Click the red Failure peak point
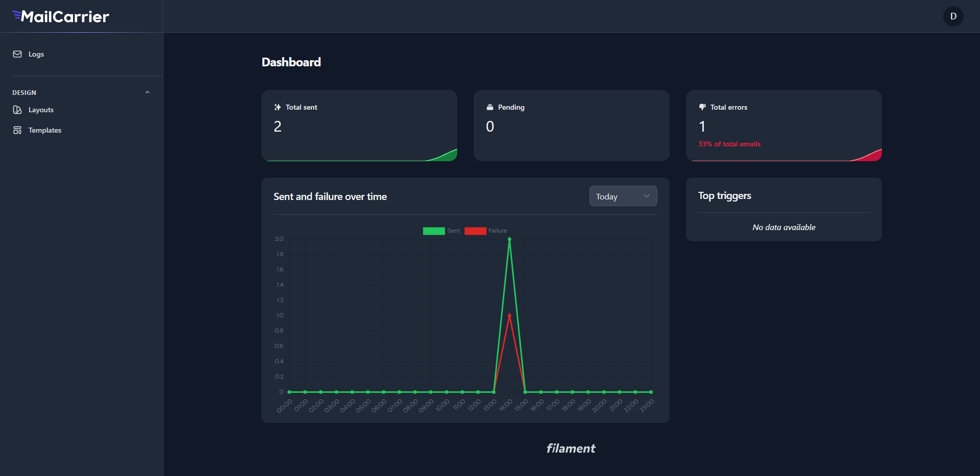 [x=509, y=315]
